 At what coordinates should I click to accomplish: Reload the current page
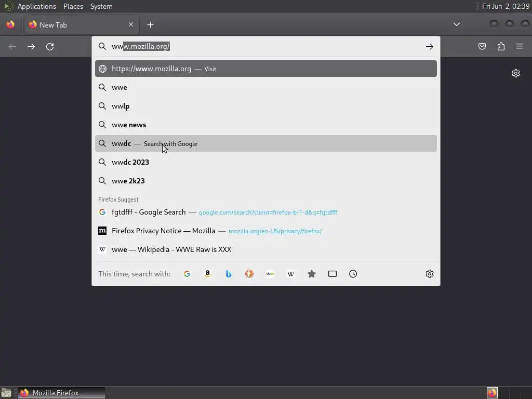pyautogui.click(x=50, y=46)
